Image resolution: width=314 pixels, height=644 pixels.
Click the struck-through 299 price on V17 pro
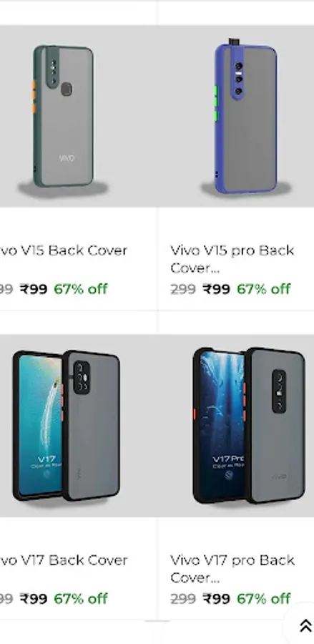[x=183, y=599]
